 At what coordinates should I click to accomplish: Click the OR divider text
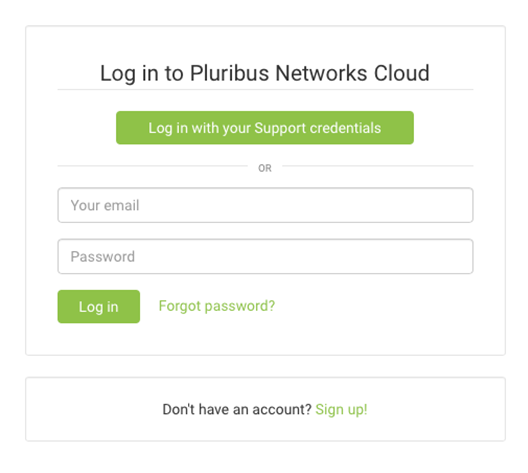[x=265, y=168]
